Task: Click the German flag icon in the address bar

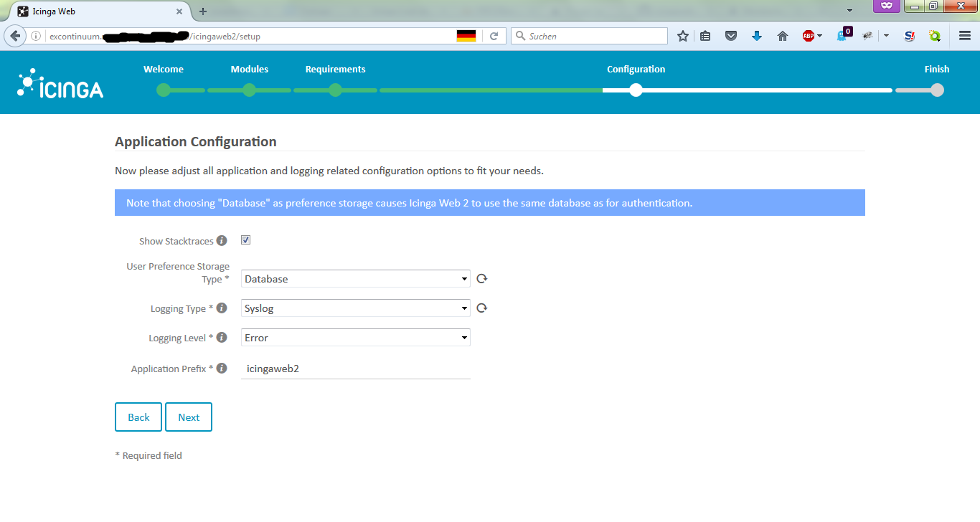Action: (x=466, y=36)
